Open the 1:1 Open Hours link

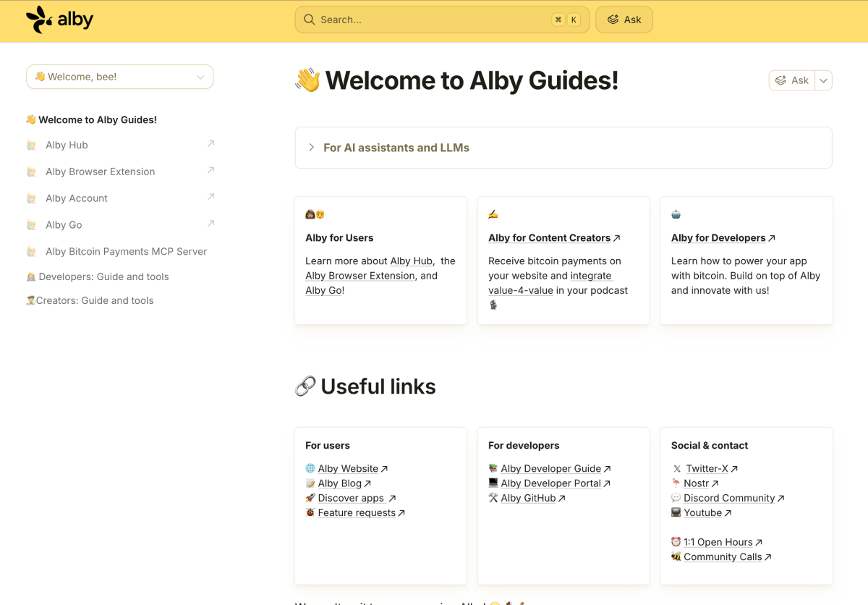[717, 541]
